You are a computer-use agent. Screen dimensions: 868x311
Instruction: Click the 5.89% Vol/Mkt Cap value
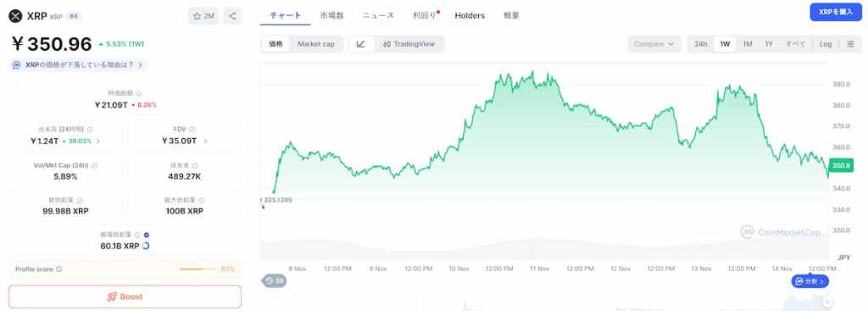pyautogui.click(x=66, y=176)
